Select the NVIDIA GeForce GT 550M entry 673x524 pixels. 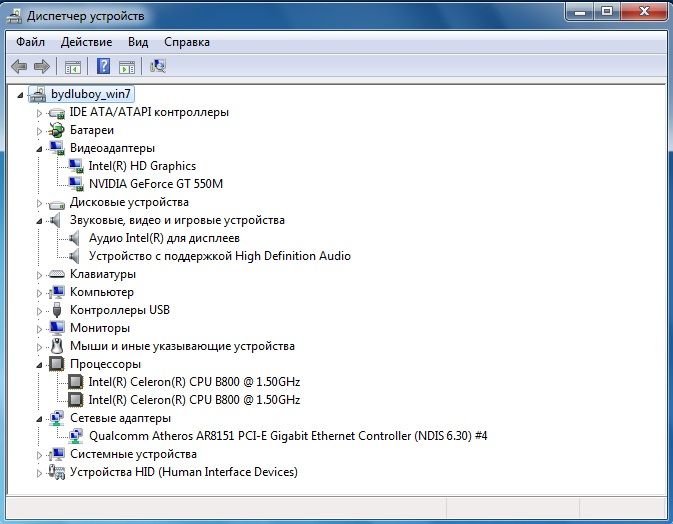156,184
